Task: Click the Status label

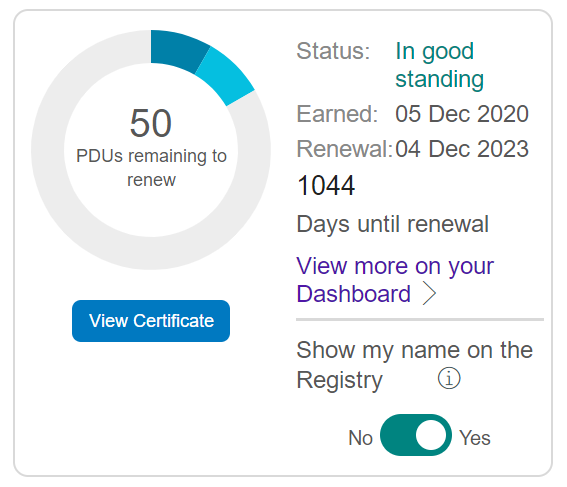Action: (333, 51)
